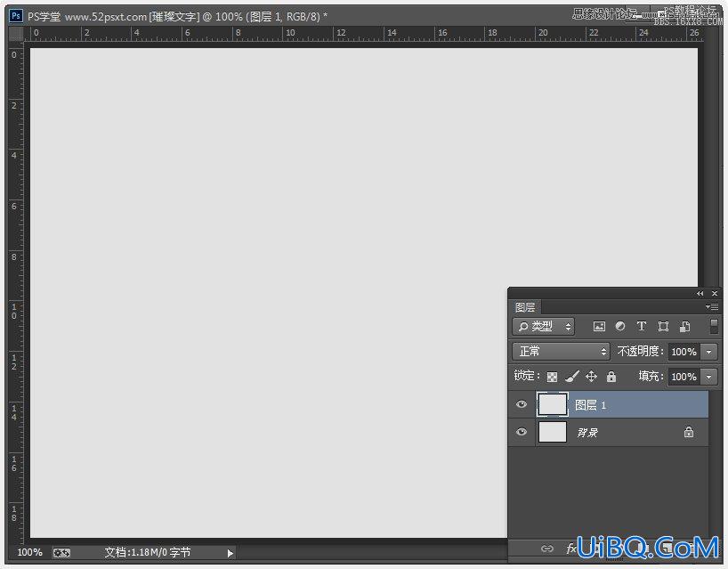
Task: Click lock icon on 背景 layer
Action: (689, 432)
